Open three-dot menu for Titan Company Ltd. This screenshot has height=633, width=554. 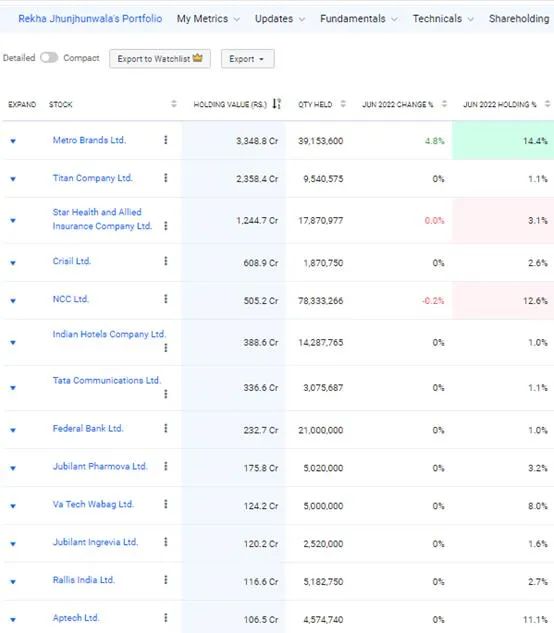click(x=166, y=178)
